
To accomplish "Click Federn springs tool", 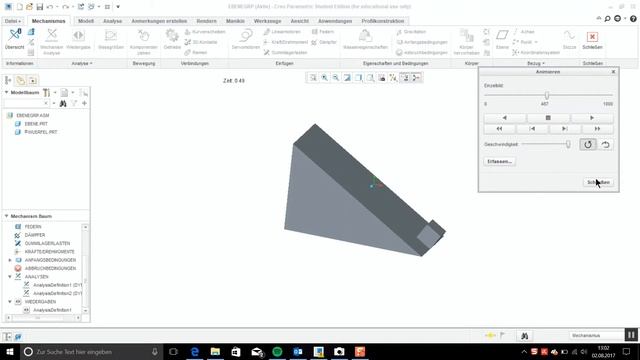I will coord(323,32).
